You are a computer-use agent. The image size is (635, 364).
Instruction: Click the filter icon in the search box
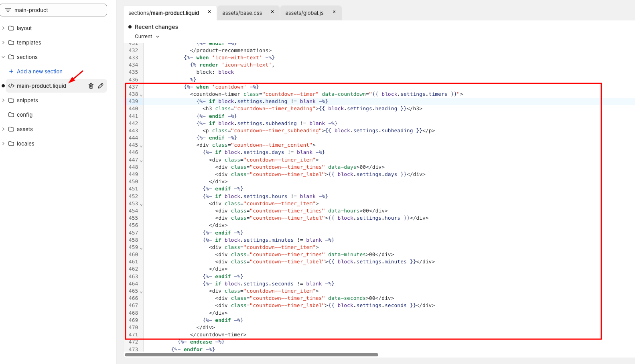click(x=8, y=10)
